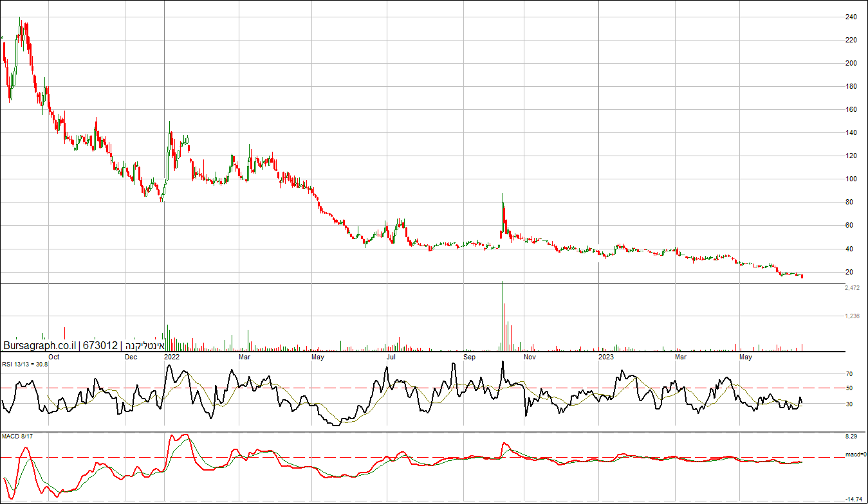The image size is (868, 504).
Task: Select the 70 level on RSI axis
Action: click(x=849, y=373)
